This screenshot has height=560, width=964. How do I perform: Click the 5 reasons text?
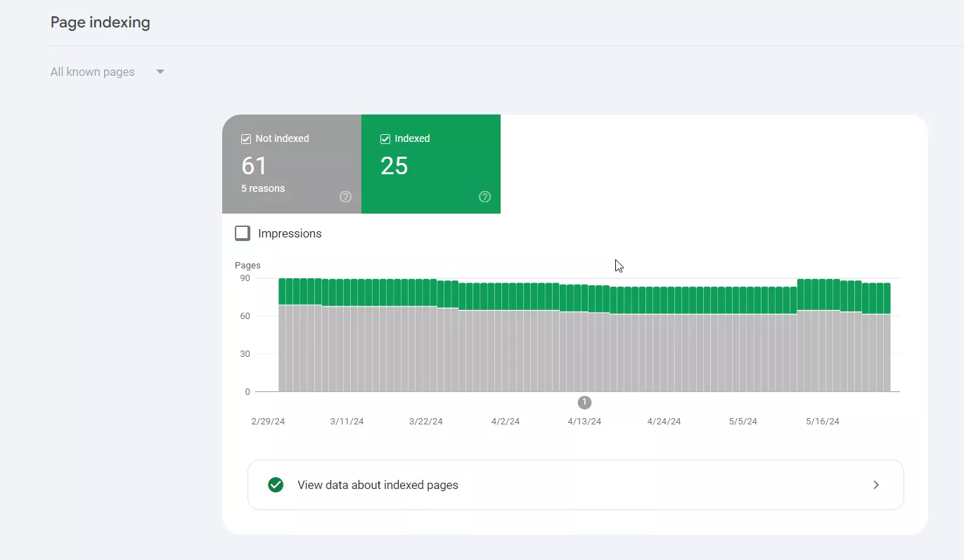263,188
